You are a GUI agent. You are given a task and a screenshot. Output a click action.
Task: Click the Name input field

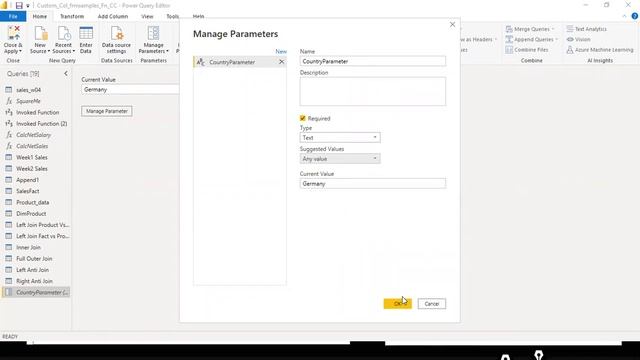(x=373, y=61)
